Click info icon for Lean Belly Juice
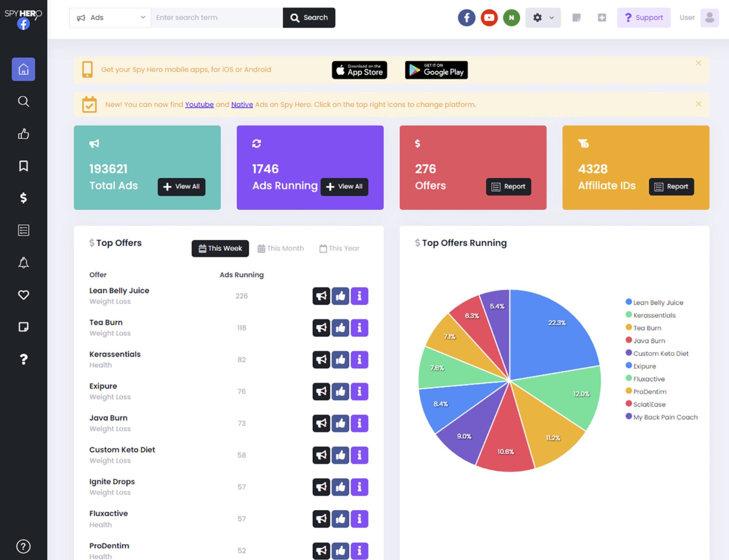Screen dimensions: 729x560 [x=359, y=296]
